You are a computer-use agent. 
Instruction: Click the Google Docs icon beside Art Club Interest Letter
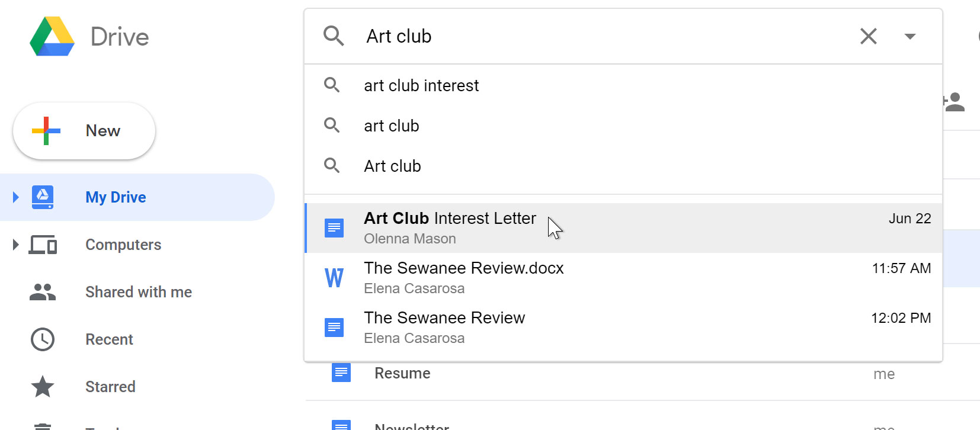tap(334, 227)
